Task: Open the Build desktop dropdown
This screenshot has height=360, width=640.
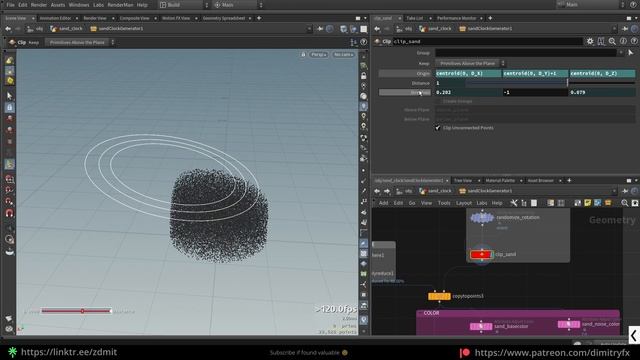Action: pos(184,5)
